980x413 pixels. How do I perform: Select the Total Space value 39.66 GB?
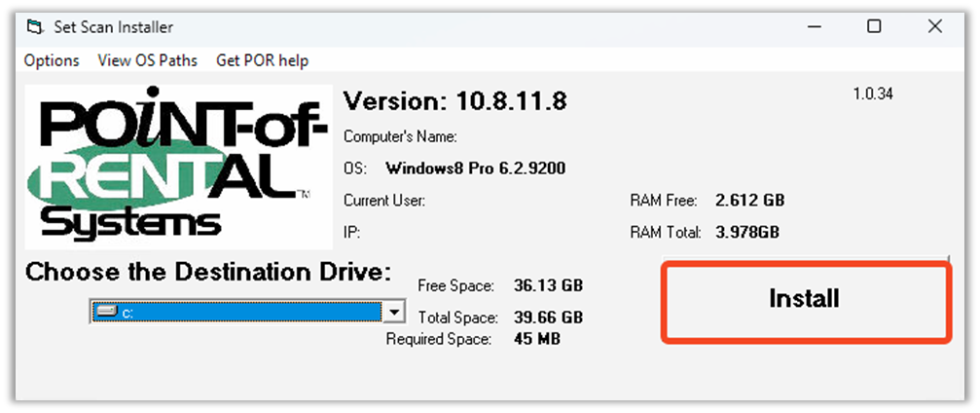pyautogui.click(x=548, y=318)
